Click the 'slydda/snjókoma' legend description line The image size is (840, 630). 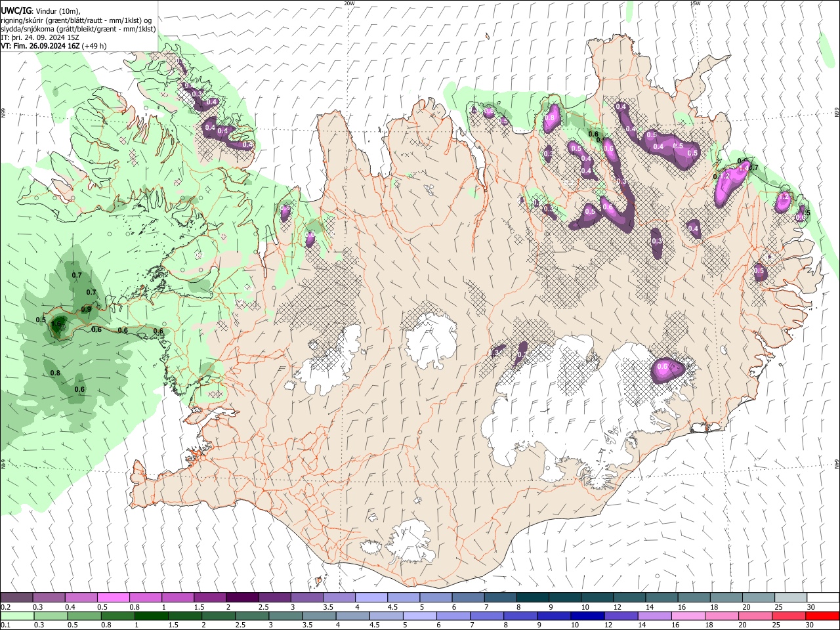coord(78,29)
